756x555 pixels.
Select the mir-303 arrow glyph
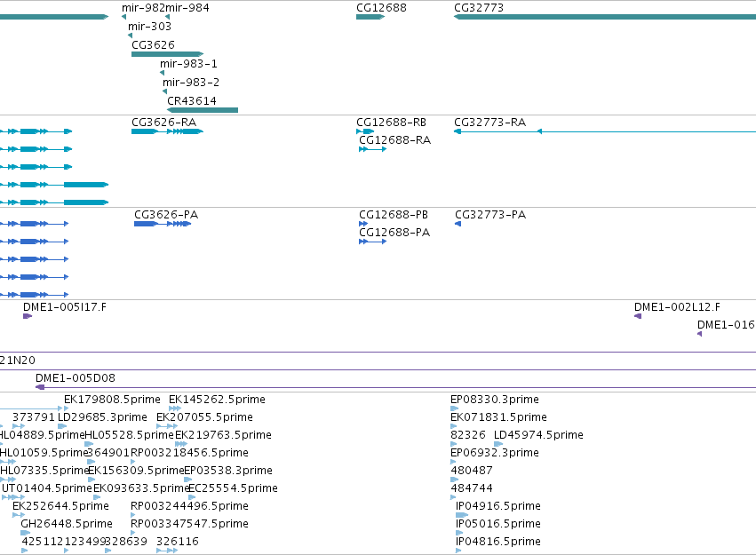[x=131, y=36]
